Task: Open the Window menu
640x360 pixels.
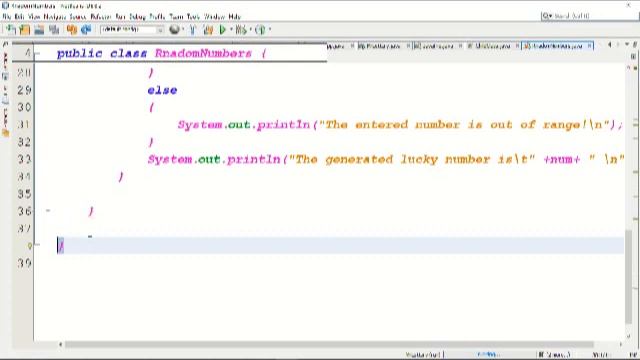Action: tap(214, 17)
